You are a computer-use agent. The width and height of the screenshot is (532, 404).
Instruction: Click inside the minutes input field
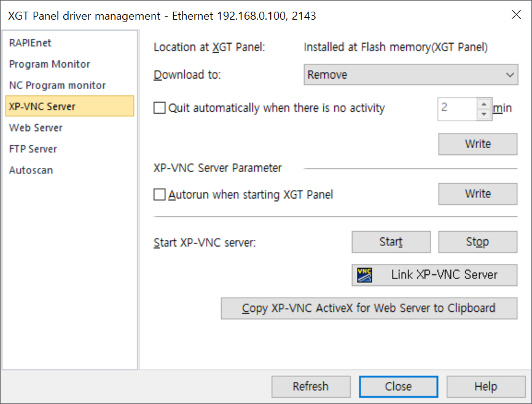pos(455,108)
